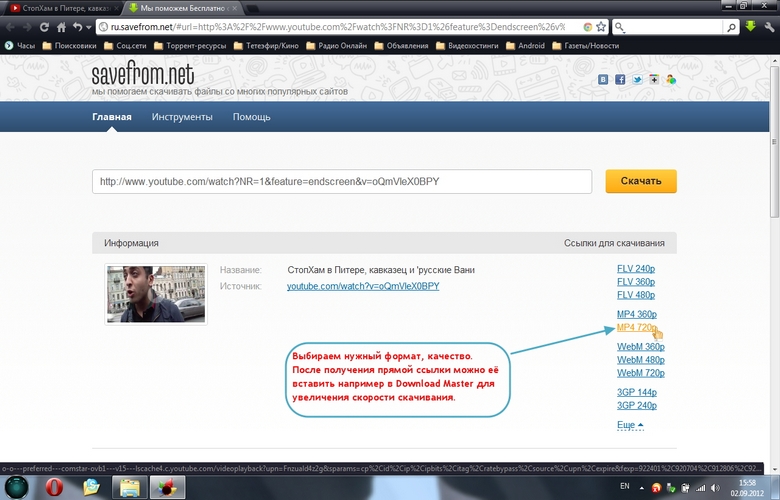The image size is (780, 500).
Task: Open Windows Explorer from the taskbar
Action: point(129,487)
